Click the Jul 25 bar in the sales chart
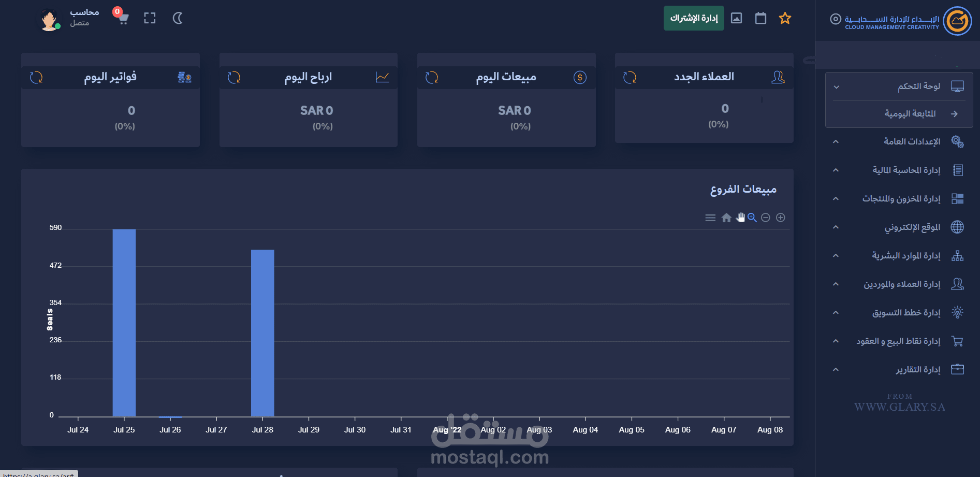Screen dimensions: 980x477 (124, 321)
